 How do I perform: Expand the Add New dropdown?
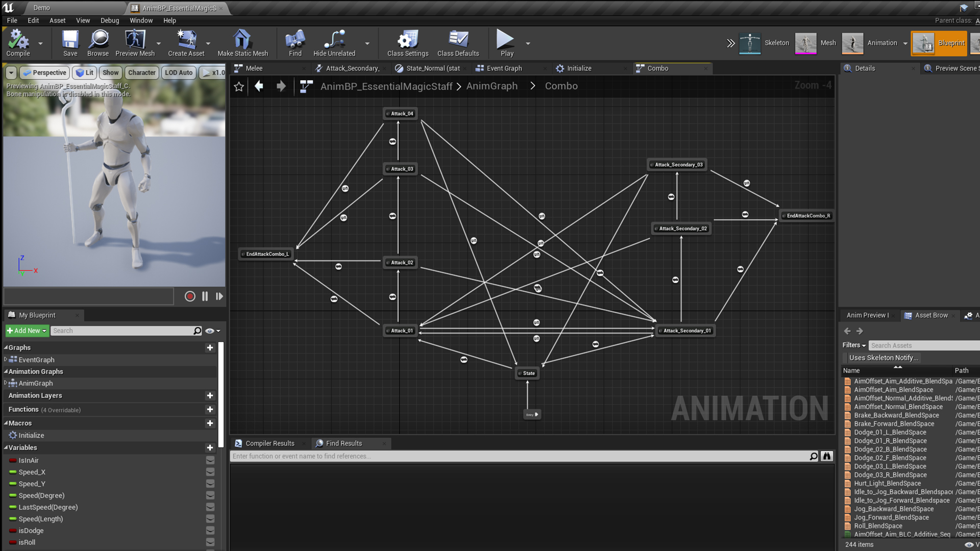[27, 331]
